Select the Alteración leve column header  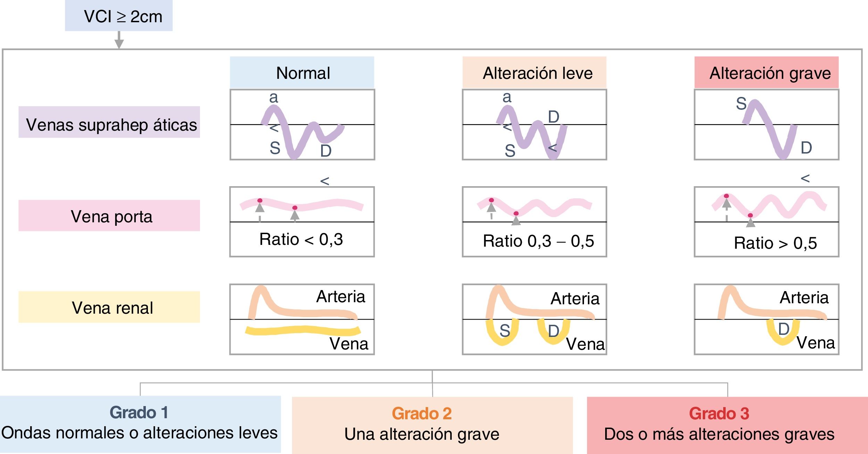tap(534, 73)
